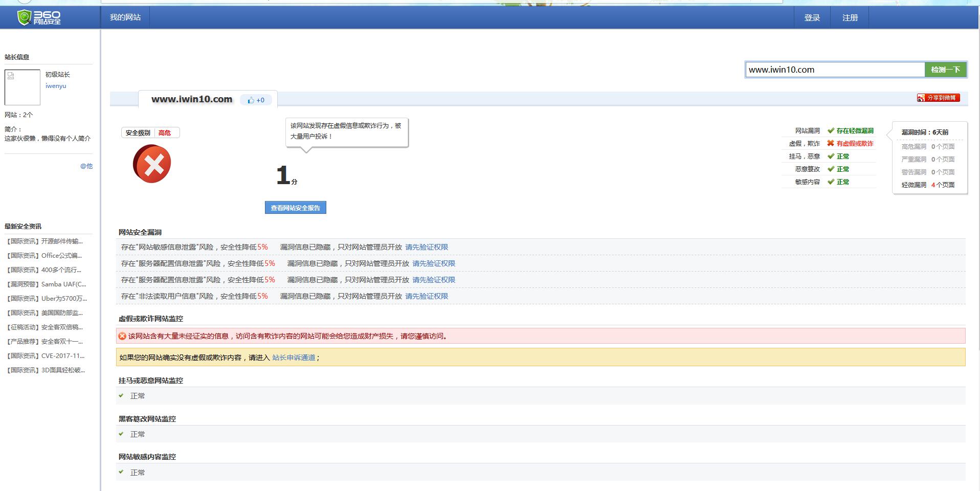Click 警告漏洞 0个页面 entry
Image resolution: width=980 pixels, height=491 pixels.
[928, 172]
